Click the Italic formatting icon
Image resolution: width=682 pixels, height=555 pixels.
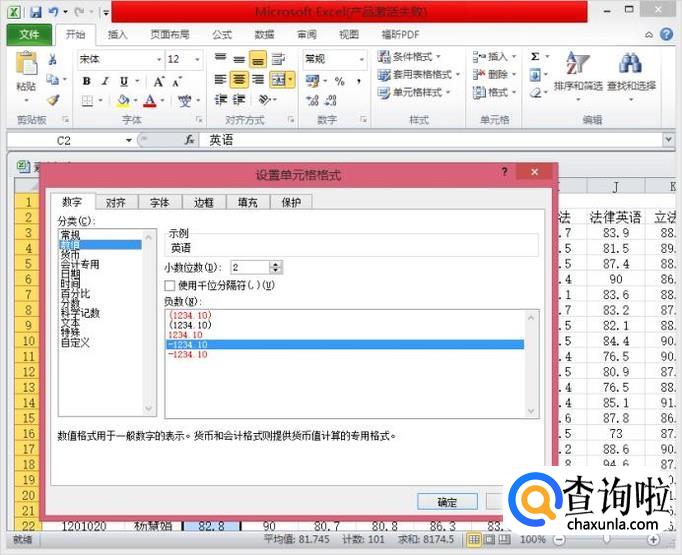[104, 81]
